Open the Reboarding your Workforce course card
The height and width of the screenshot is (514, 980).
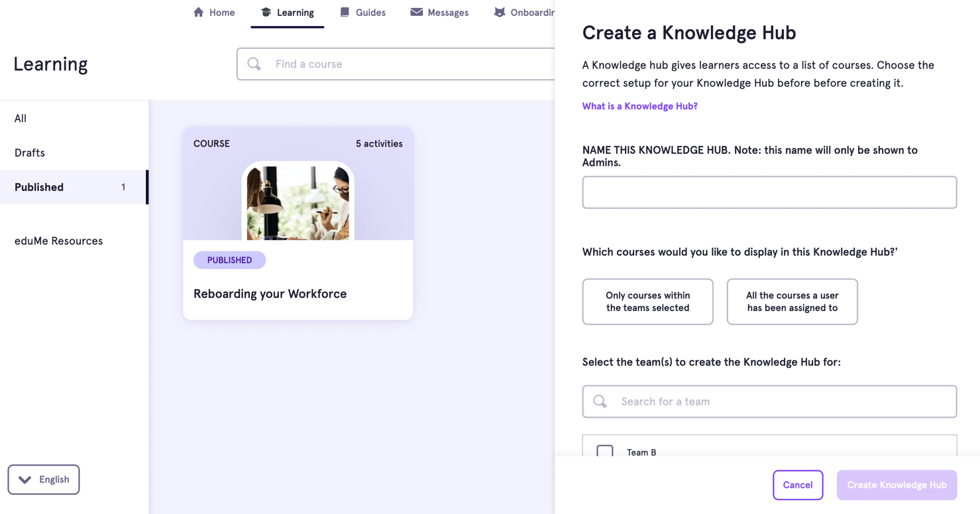click(298, 222)
